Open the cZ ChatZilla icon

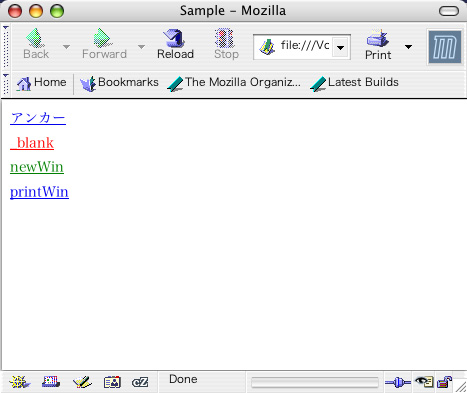(140, 382)
